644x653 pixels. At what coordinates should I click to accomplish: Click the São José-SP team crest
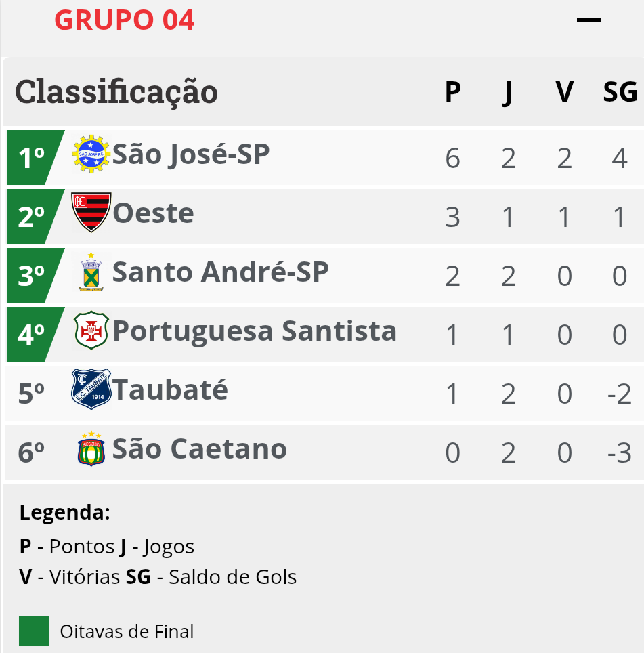[x=91, y=154]
